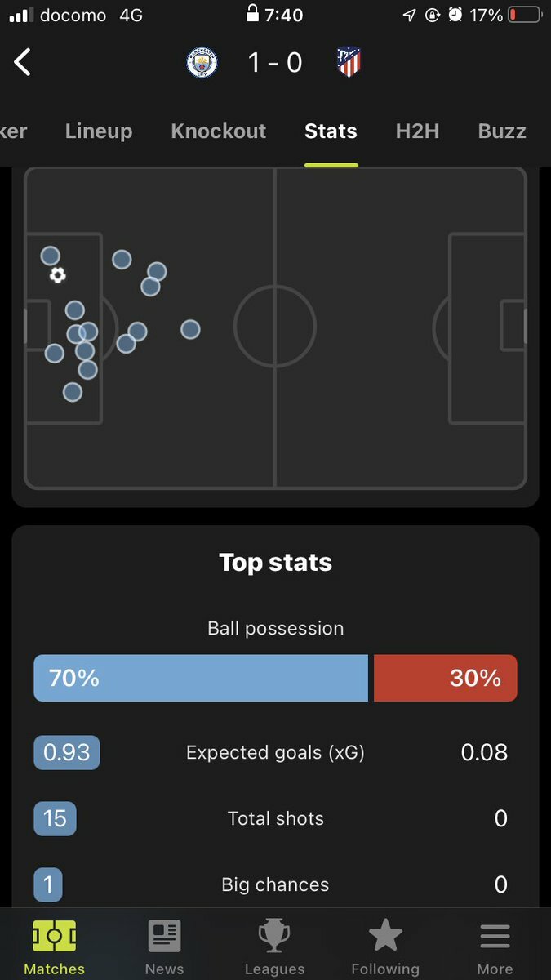Switch to the H2H tab
This screenshot has height=980, width=551.
coord(417,131)
